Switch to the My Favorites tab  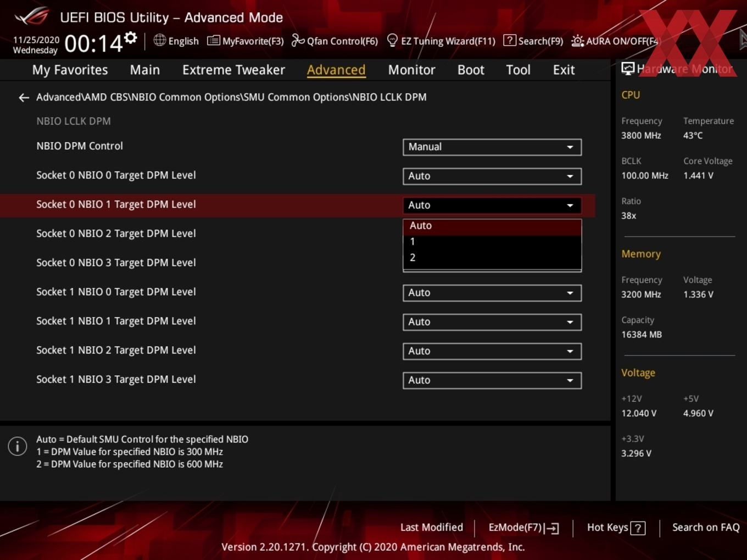pos(70,70)
